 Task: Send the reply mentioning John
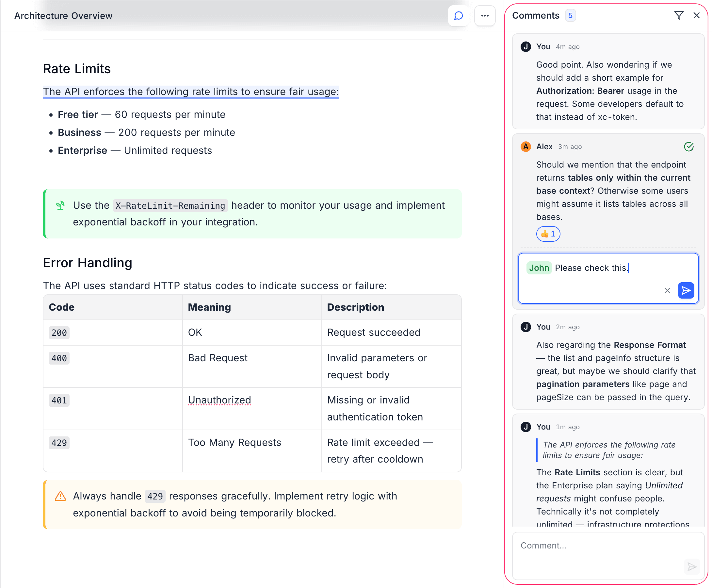coord(686,290)
